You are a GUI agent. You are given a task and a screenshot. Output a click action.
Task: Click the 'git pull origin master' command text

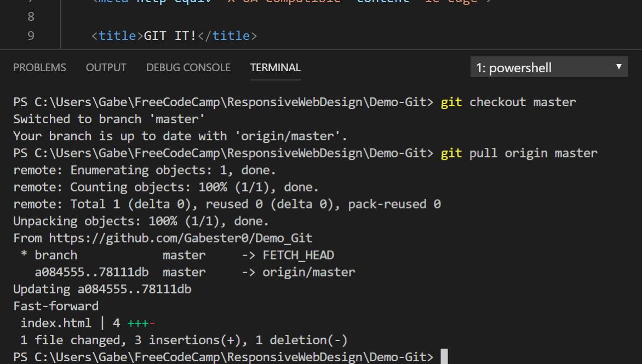pos(531,153)
